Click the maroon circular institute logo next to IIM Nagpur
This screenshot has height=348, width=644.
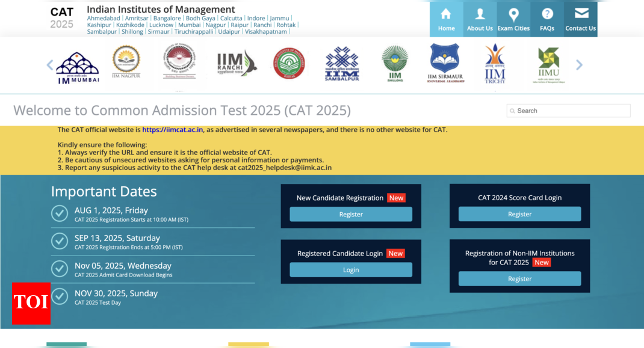179,61
